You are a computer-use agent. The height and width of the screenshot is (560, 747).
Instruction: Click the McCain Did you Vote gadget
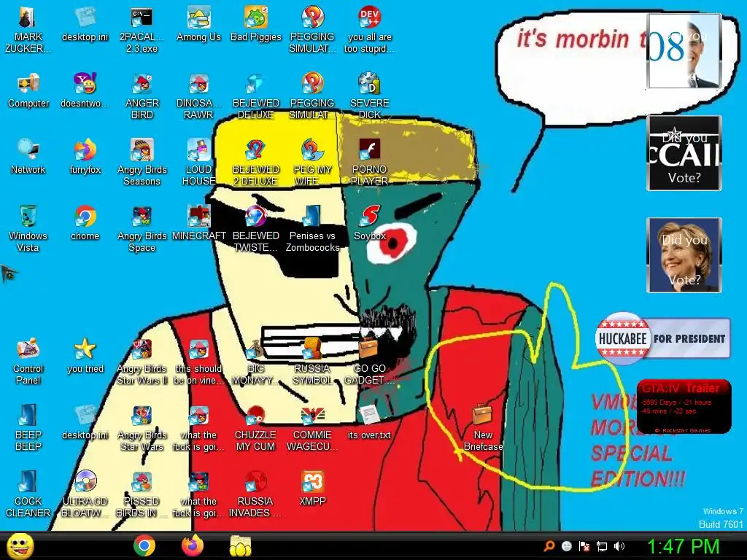(684, 153)
